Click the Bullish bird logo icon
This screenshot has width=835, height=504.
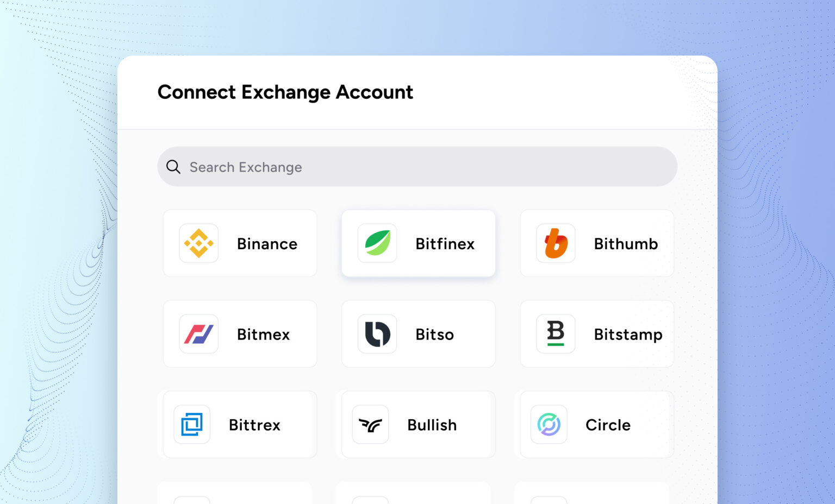(370, 425)
